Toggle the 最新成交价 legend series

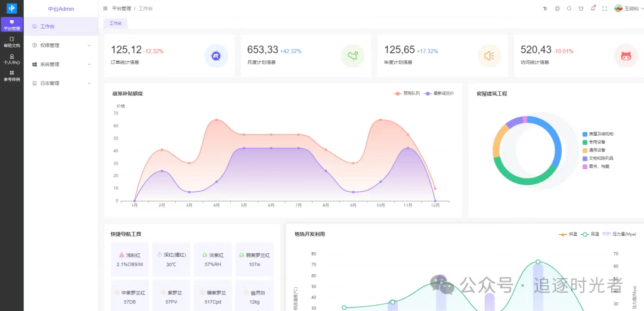439,94
